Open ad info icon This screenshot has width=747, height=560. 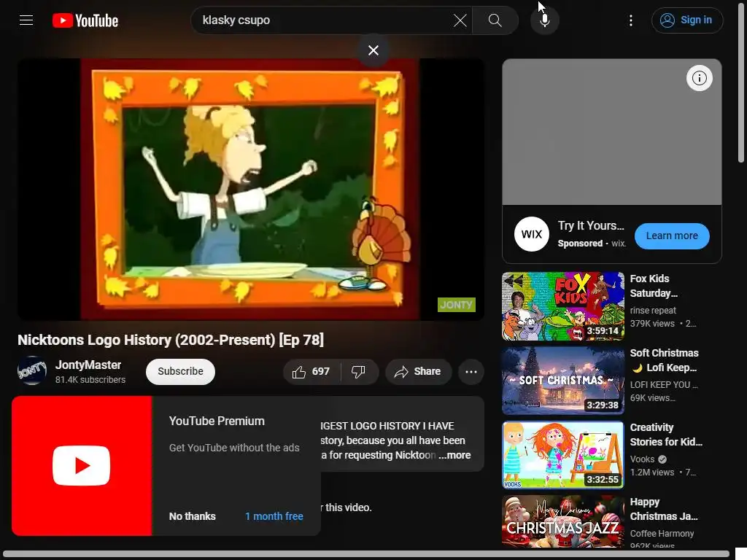[699, 77]
